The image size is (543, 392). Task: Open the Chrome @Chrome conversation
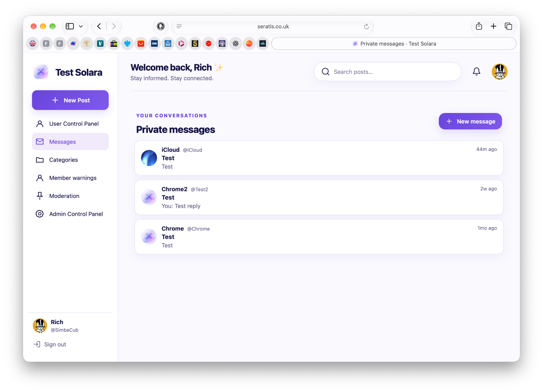click(x=319, y=237)
